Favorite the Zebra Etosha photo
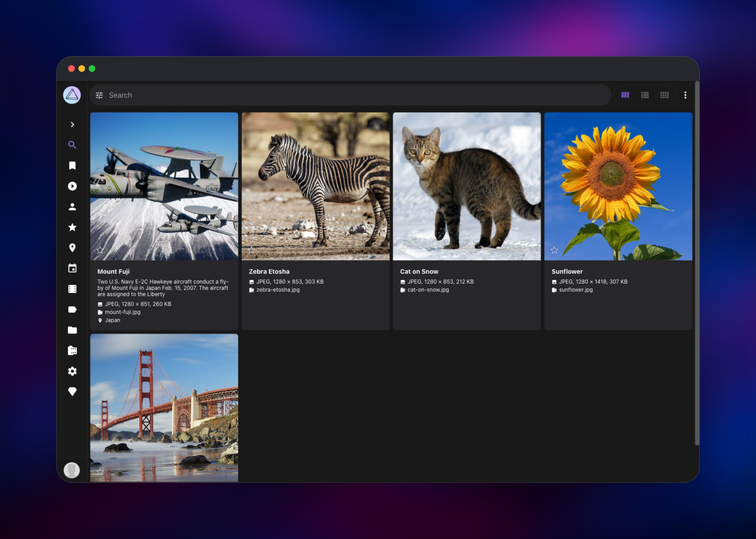Viewport: 756px width, 539px height. (252, 250)
